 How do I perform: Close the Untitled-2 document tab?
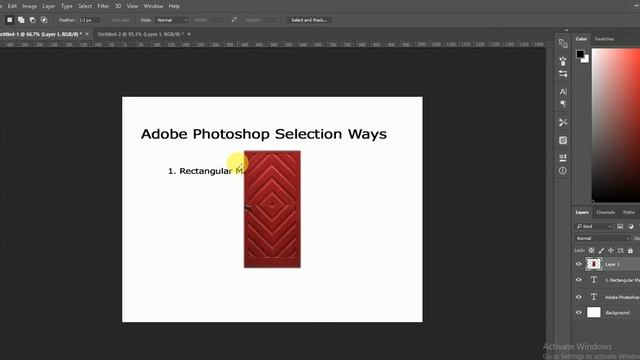pyautogui.click(x=189, y=34)
